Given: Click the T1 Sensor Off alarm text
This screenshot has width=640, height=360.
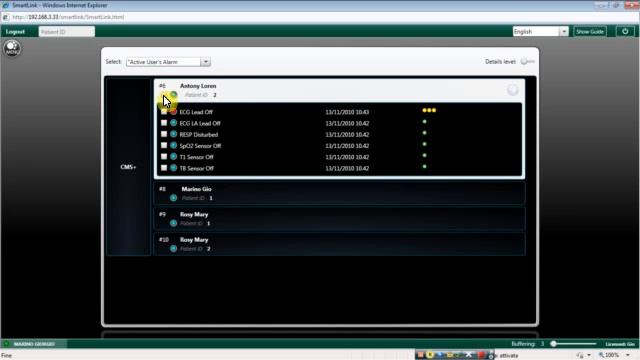Looking at the screenshot, I should [x=196, y=157].
